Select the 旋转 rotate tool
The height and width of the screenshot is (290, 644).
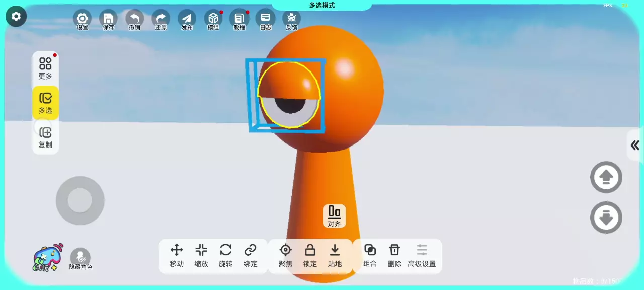click(226, 255)
